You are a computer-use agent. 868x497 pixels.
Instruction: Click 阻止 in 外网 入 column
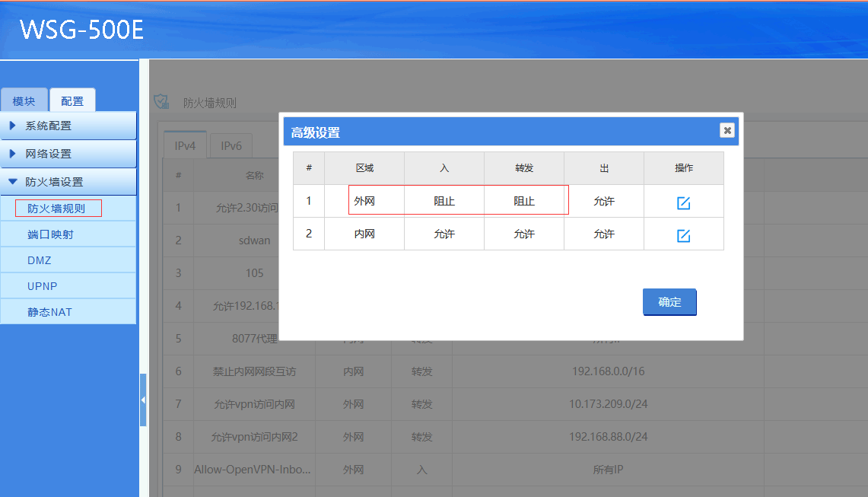tap(444, 202)
